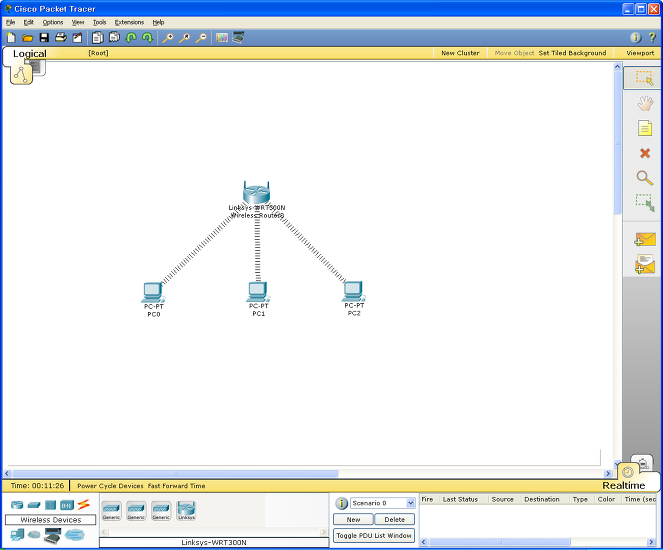Click the Paste toolbar icon
Image resolution: width=663 pixels, height=550 pixels.
point(114,38)
